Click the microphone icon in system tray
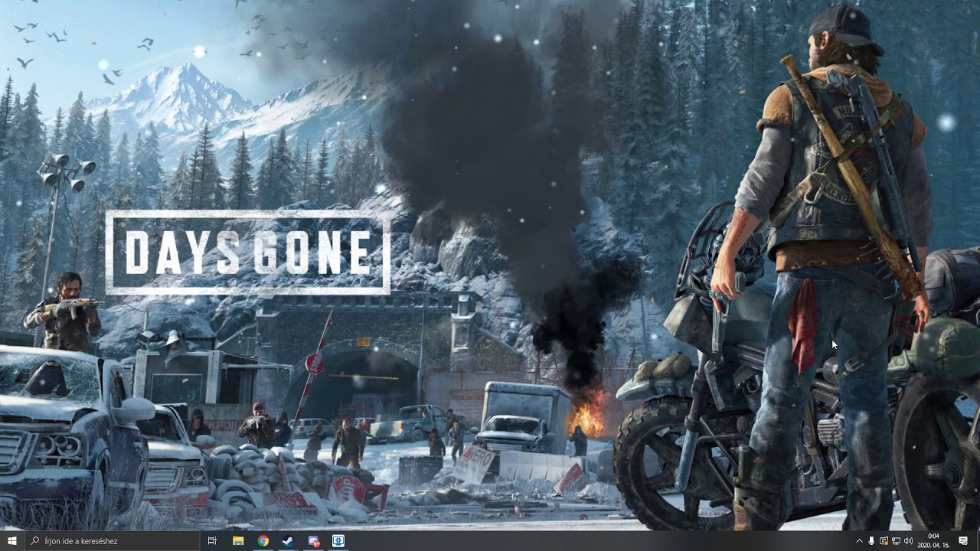Viewport: 980px width, 551px height. [x=871, y=541]
